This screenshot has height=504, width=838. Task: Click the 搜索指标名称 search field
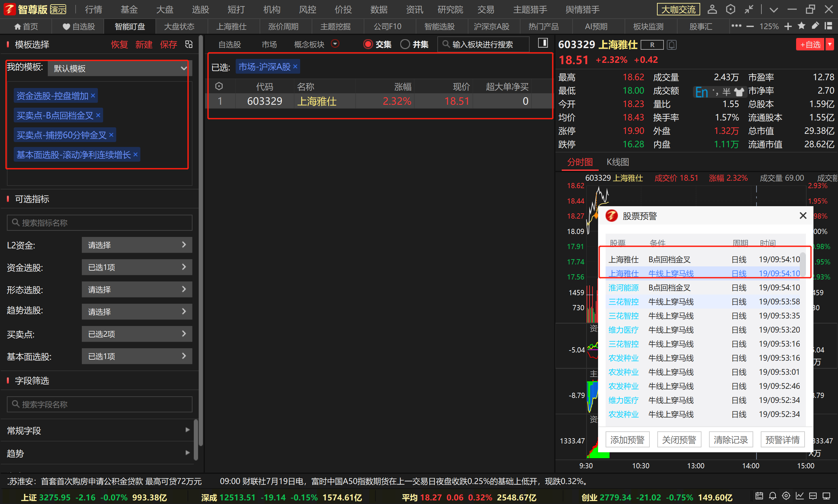(100, 223)
